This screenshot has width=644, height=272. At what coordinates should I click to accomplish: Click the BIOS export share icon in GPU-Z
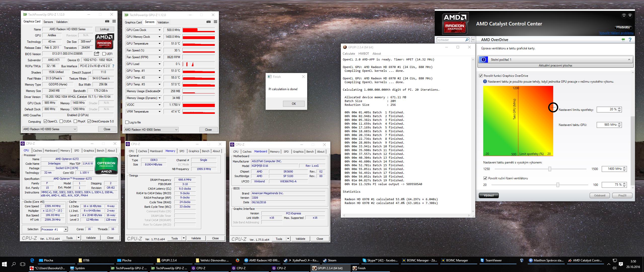click(x=97, y=54)
